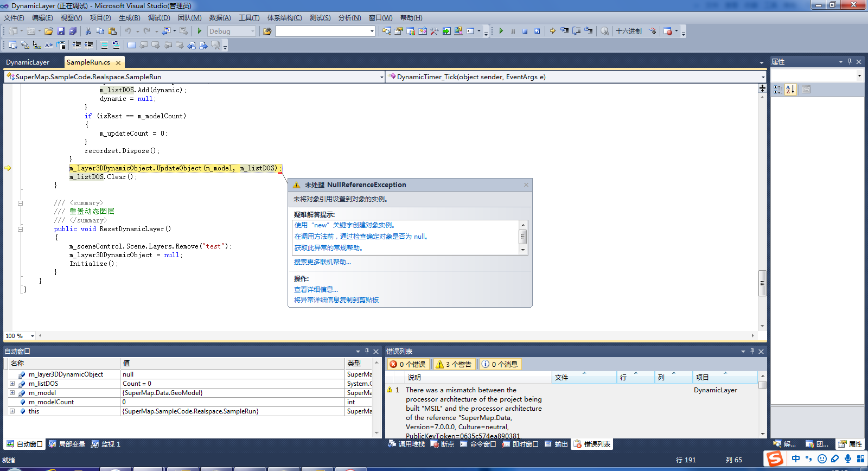Save the current file with the floppy disk icon
868x471 pixels.
61,31
